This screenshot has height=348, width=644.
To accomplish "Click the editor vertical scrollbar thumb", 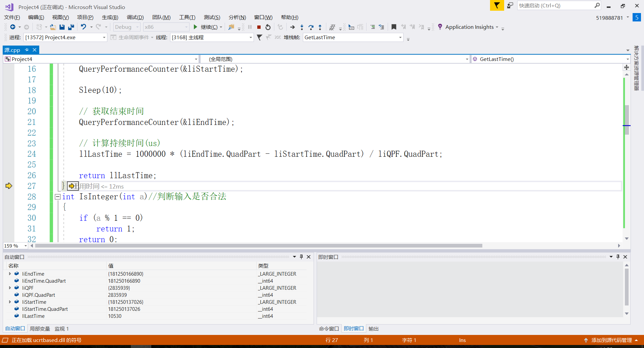I will pyautogui.click(x=627, y=120).
